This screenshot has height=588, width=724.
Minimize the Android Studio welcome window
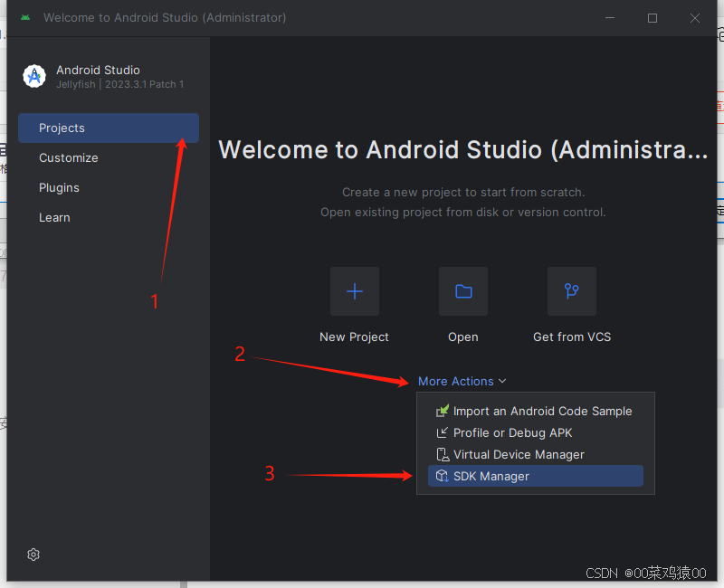[x=610, y=18]
